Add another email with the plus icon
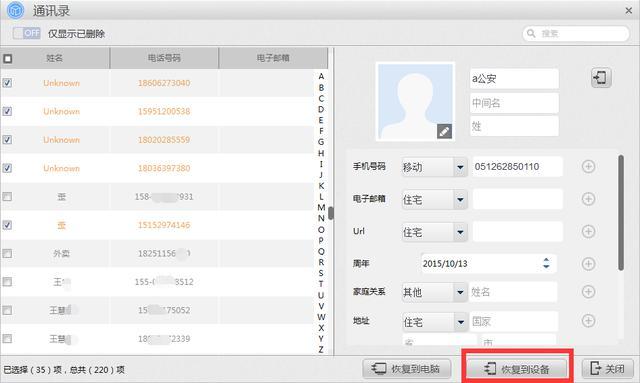The height and width of the screenshot is (383, 640). pos(588,199)
